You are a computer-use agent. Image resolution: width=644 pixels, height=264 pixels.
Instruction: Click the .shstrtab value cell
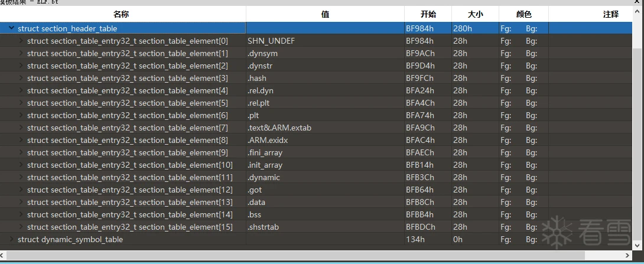point(326,227)
